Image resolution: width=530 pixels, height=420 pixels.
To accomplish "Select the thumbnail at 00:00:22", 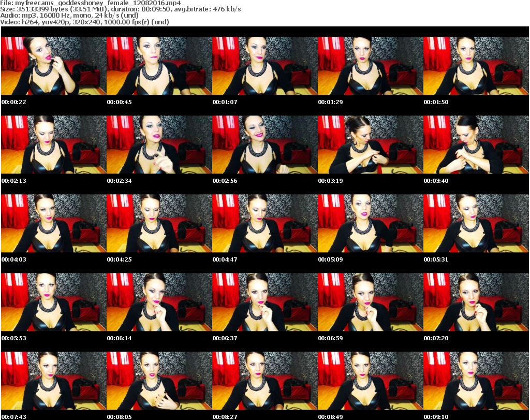I will (x=53, y=66).
